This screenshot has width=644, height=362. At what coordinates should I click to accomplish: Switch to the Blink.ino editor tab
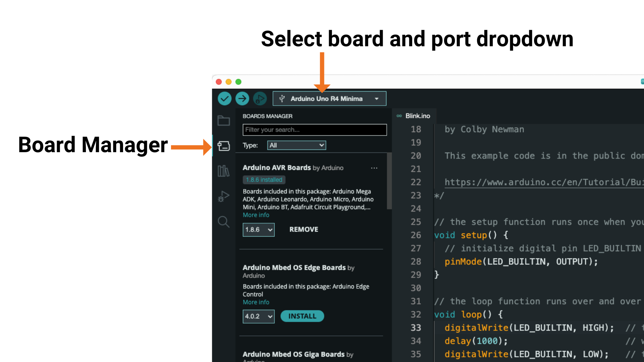tap(418, 116)
